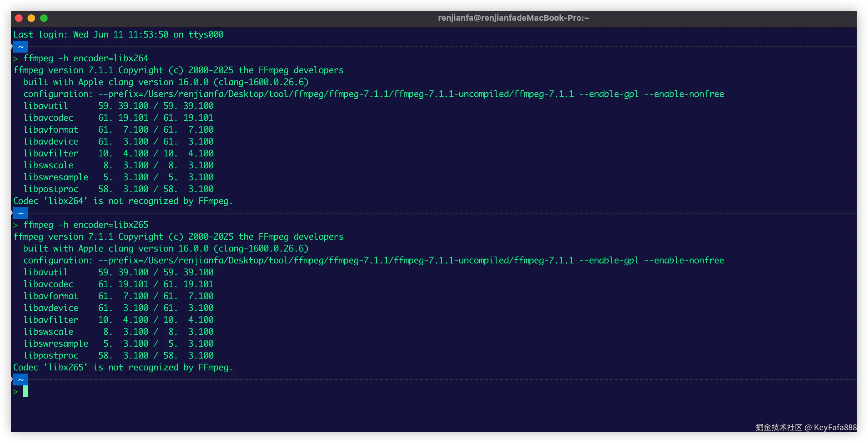The height and width of the screenshot is (443, 868).
Task: Click the yellow minimize window button
Action: (31, 18)
